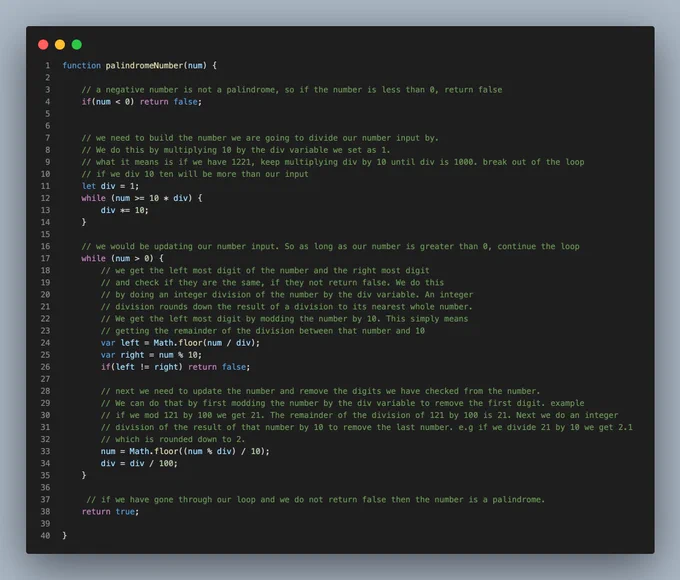Click comment 'We do this by multiplying 10'
The width and height of the screenshot is (680, 580).
[236, 150]
